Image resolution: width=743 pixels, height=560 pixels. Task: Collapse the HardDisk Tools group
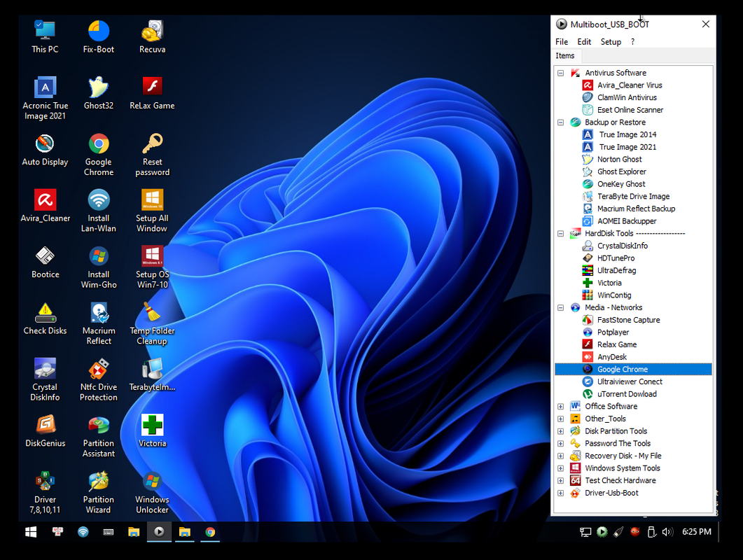tap(560, 234)
